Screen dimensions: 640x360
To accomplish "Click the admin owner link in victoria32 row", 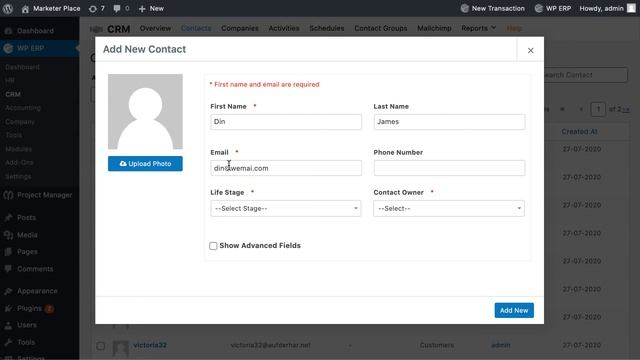I will (500, 345).
